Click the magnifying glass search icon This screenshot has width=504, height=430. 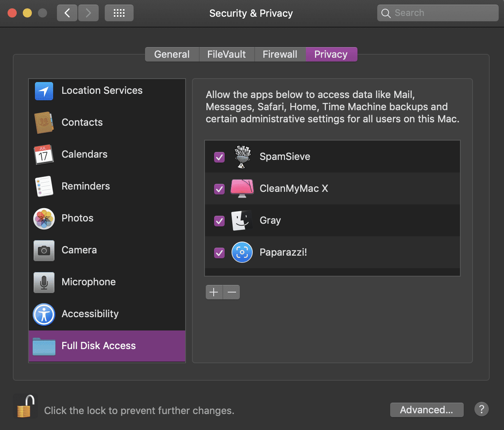tap(386, 13)
